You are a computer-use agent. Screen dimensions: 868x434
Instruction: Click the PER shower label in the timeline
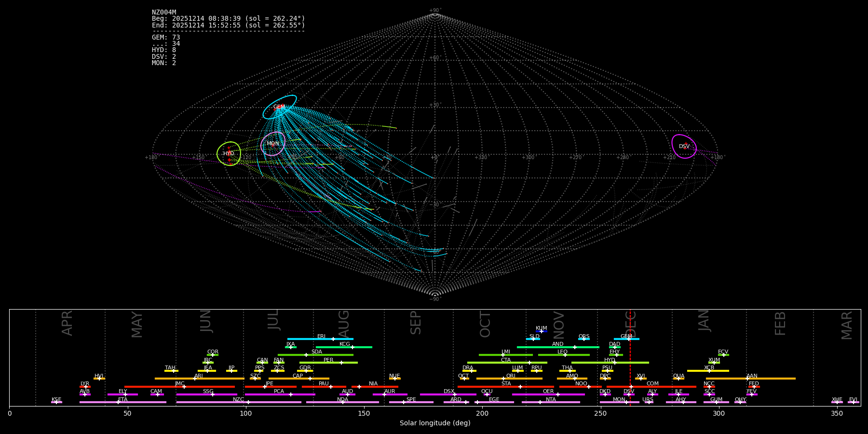[328, 360]
